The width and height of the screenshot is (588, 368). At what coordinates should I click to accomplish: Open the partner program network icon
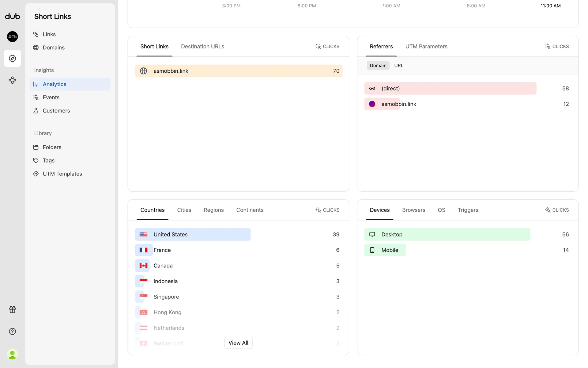click(12, 80)
